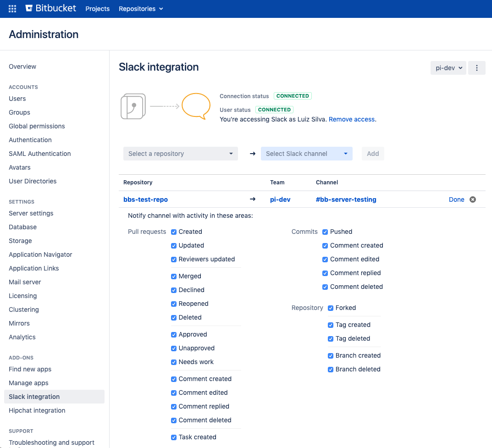The height and width of the screenshot is (448, 492).
Task: Click the Add mapping button
Action: [373, 154]
